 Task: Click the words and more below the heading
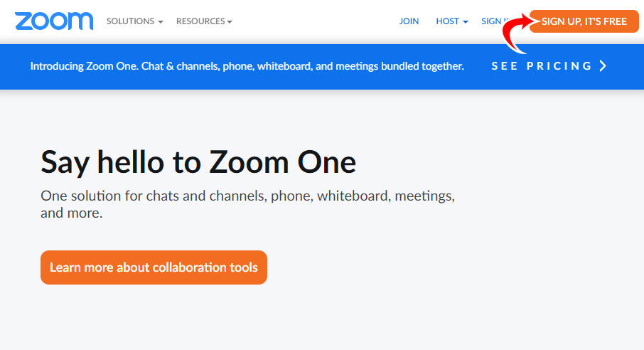pos(71,213)
